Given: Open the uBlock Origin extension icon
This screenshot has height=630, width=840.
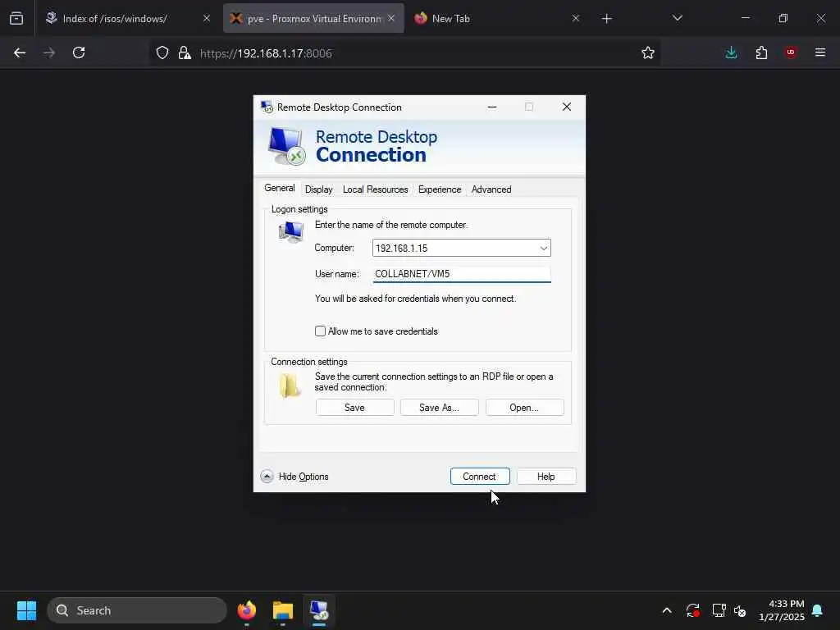Looking at the screenshot, I should 791,52.
